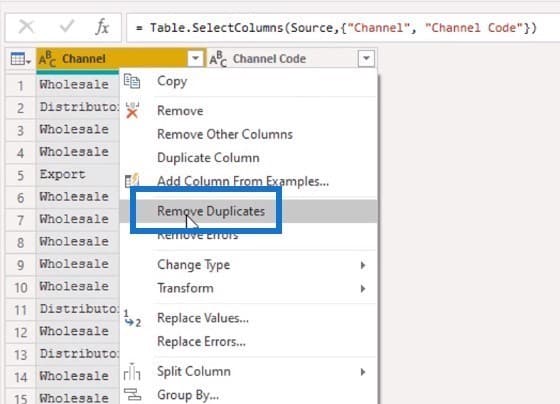Image resolution: width=560 pixels, height=404 pixels.
Task: Expand the Transform submenu arrow
Action: point(362,289)
